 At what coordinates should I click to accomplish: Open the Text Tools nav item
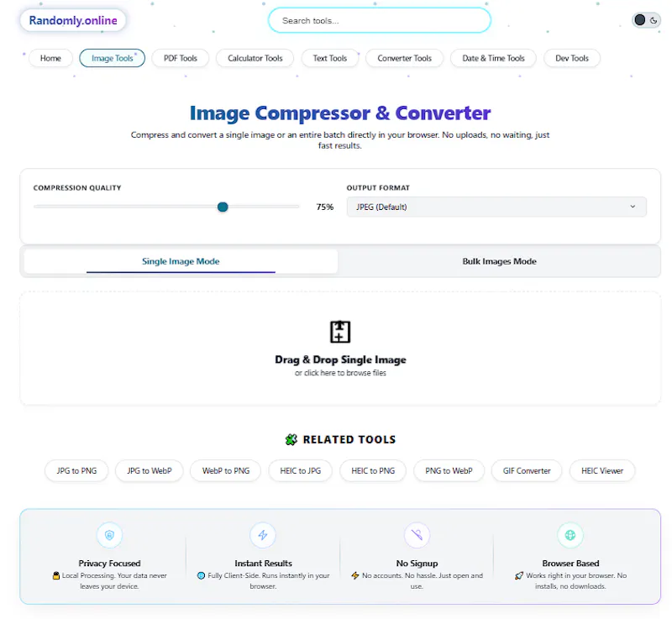[x=329, y=58]
